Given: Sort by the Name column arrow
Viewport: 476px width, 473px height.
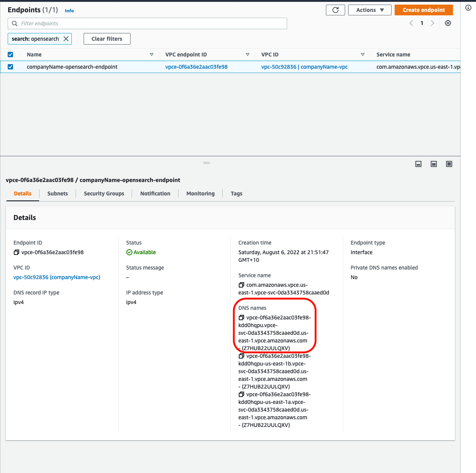Looking at the screenshot, I should (x=151, y=55).
